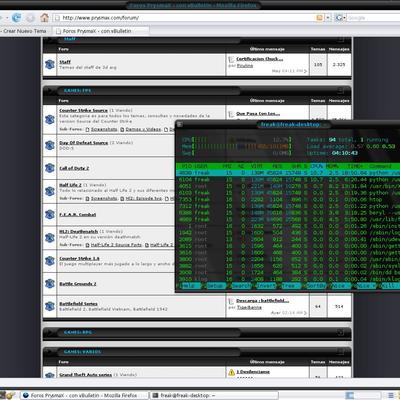The width and height of the screenshot is (400, 400).
Task: Open the Certificacion Chuck last post link
Action: 260,59
